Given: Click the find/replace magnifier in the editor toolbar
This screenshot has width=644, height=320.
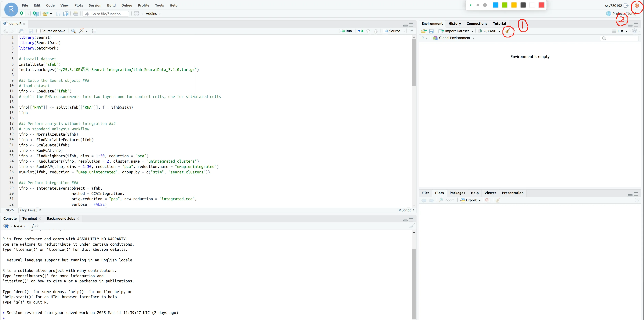Looking at the screenshot, I should coord(73,31).
